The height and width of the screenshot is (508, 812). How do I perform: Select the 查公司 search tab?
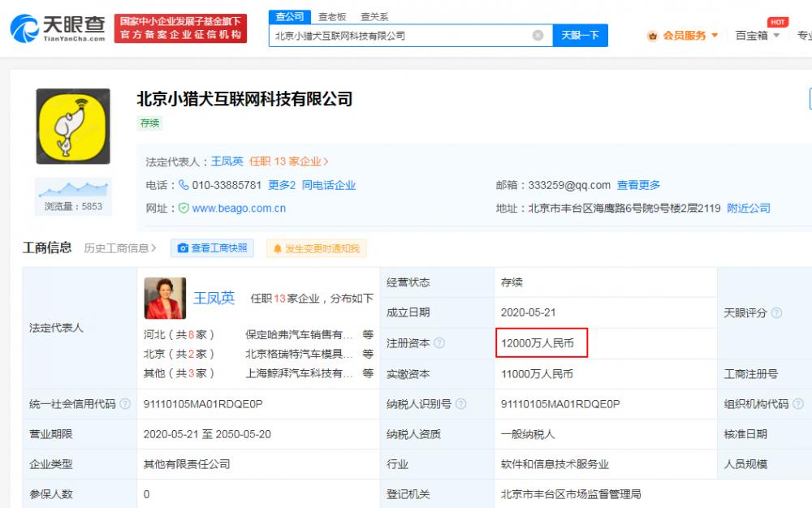290,16
